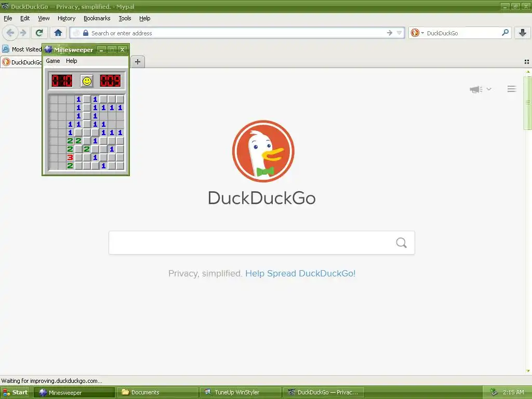The image size is (532, 399).
Task: Click the Mypal browser title bar icon
Action: [x=5, y=6]
